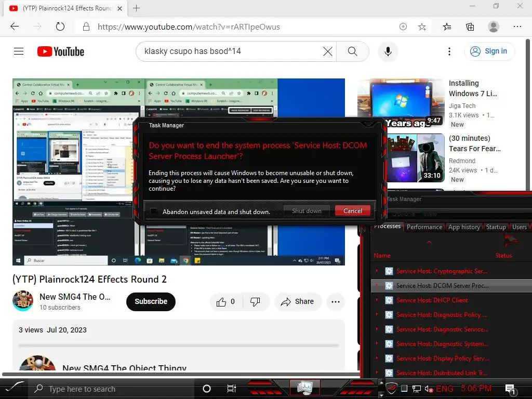Check Abandon unsaved data and shut down
Image resolution: width=532 pixels, height=399 pixels.
pyautogui.click(x=153, y=211)
